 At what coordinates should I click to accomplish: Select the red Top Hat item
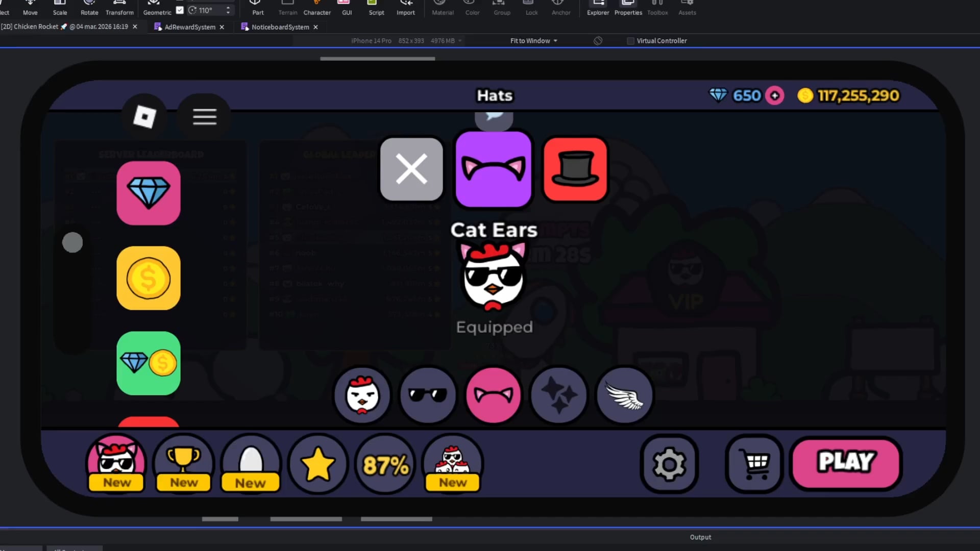[x=575, y=169]
